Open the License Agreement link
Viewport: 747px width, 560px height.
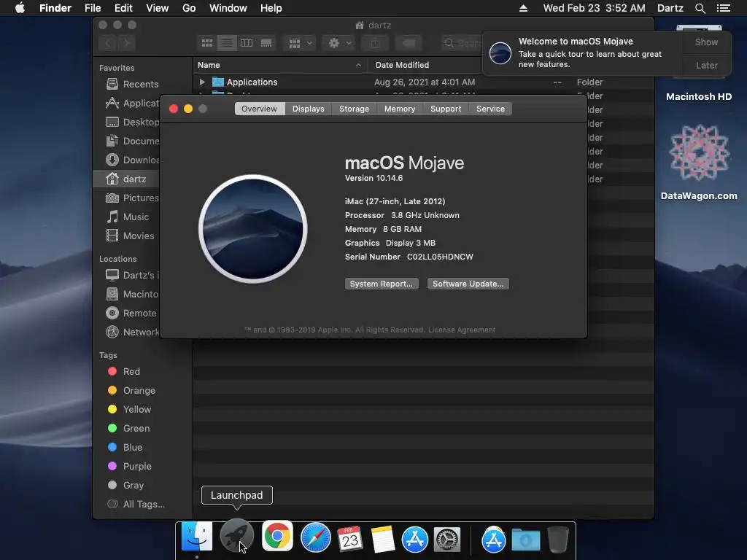click(x=462, y=330)
